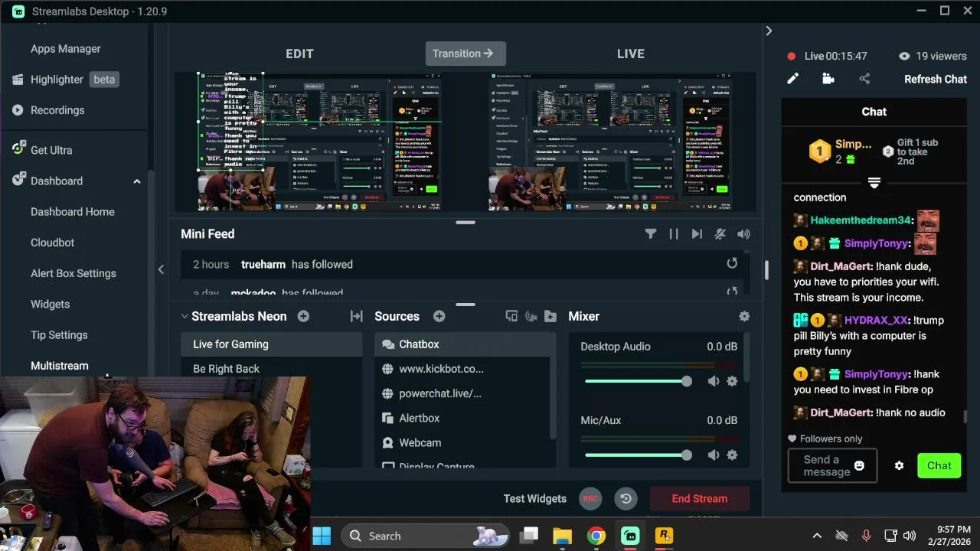The width and height of the screenshot is (980, 551).
Task: Click Test Widgets
Action: (535, 498)
